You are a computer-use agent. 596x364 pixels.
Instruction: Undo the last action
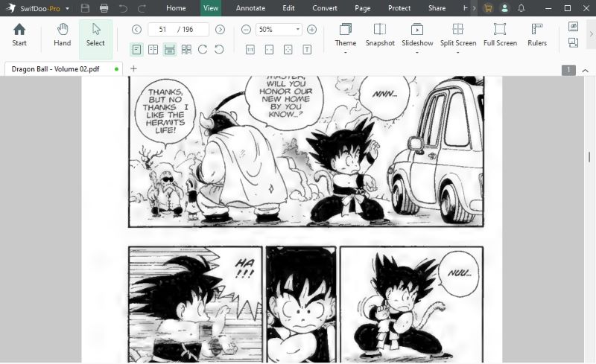123,8
